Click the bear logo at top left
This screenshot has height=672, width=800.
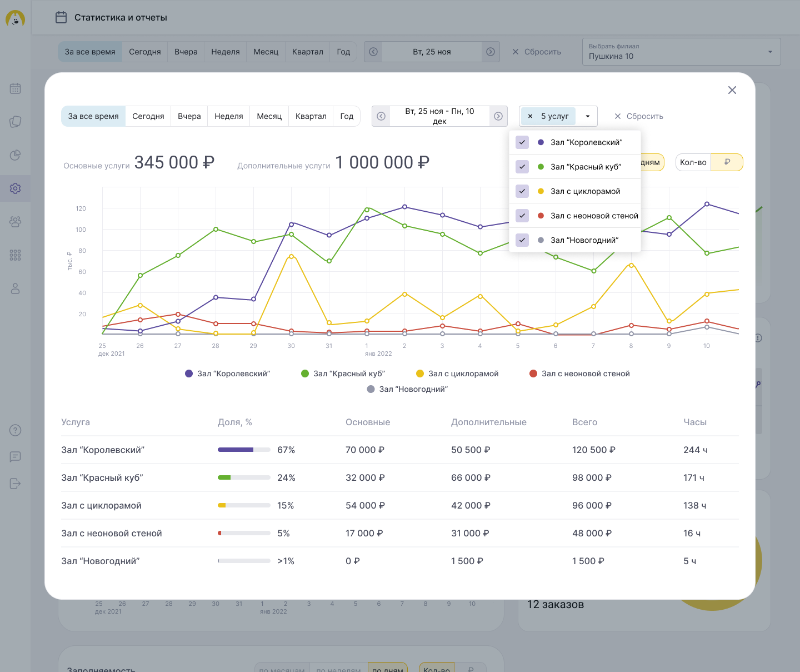(15, 18)
